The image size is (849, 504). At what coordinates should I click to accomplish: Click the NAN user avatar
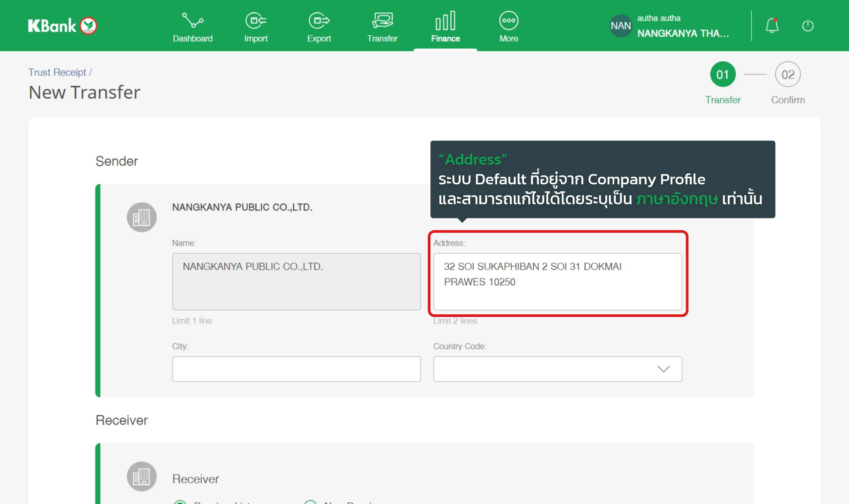(620, 26)
